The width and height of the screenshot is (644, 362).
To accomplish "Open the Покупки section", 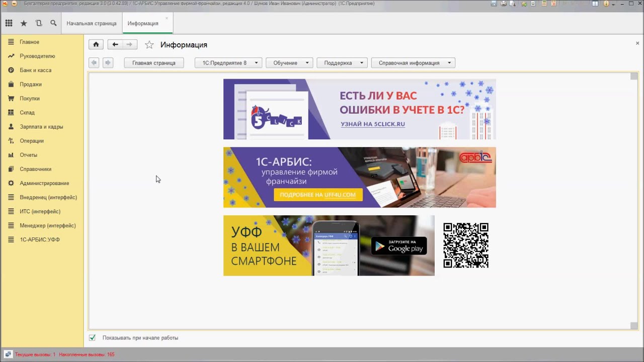I will [42, 99].
